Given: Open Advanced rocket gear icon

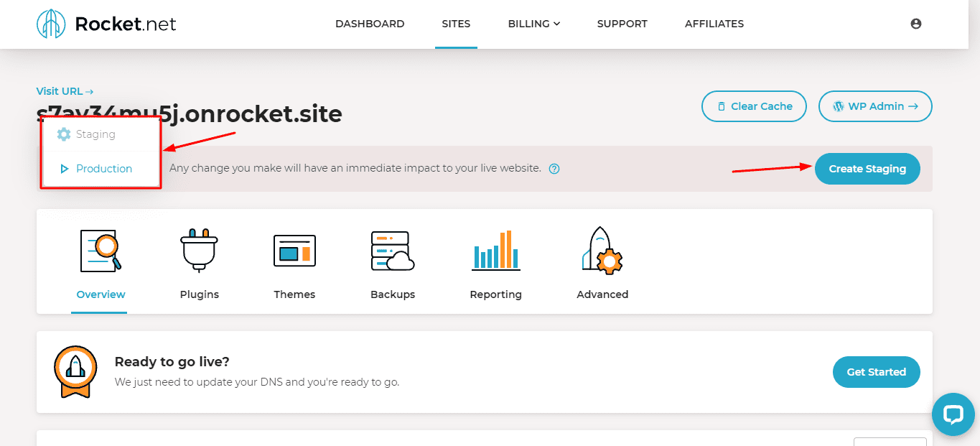Looking at the screenshot, I should [x=602, y=251].
